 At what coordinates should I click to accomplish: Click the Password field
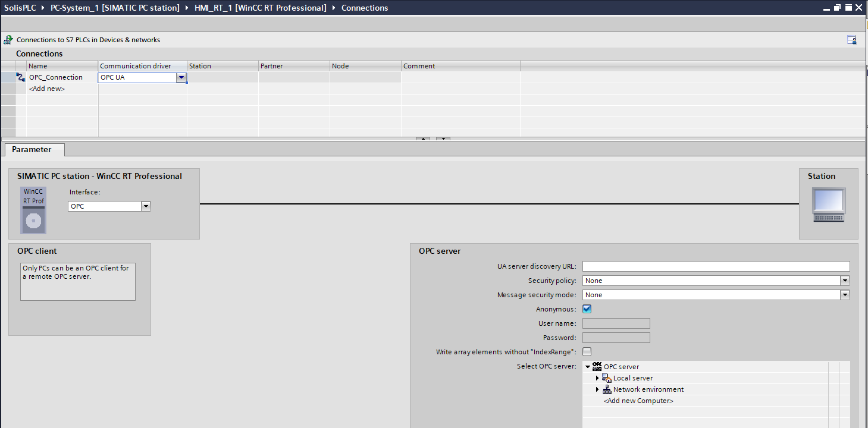click(616, 338)
